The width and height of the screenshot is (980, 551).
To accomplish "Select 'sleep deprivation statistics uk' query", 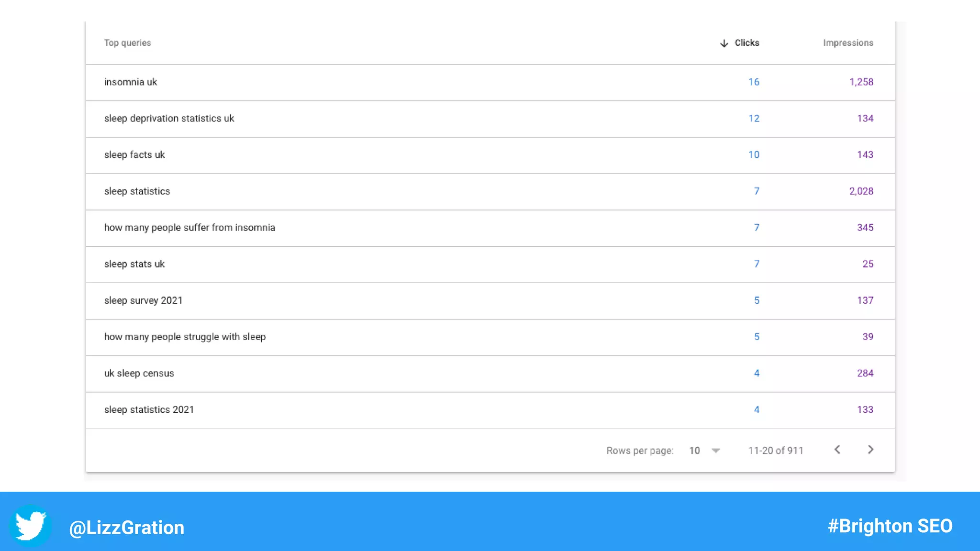I will [x=169, y=119].
